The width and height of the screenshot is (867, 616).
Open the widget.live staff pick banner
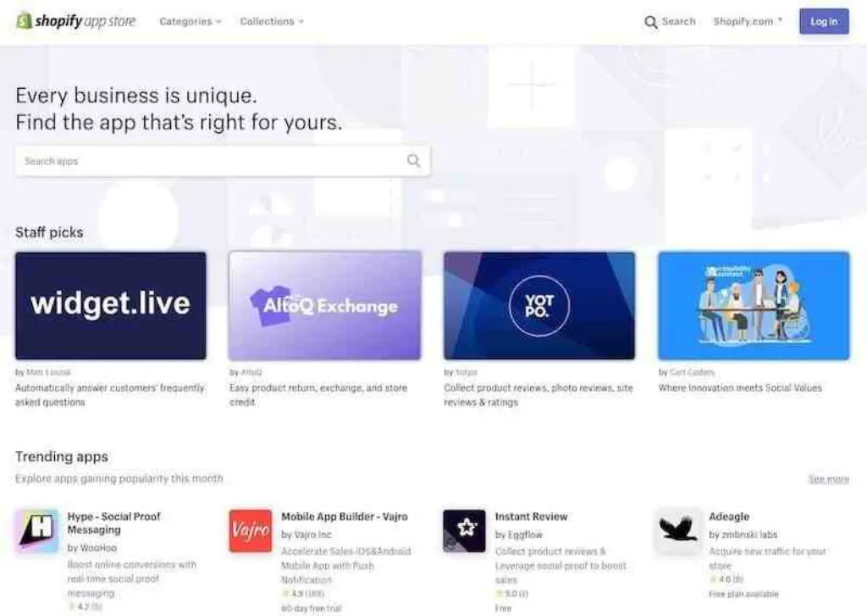point(111,305)
